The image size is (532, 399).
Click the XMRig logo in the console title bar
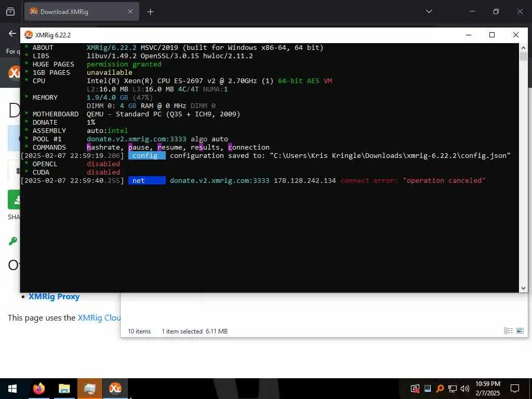point(29,35)
